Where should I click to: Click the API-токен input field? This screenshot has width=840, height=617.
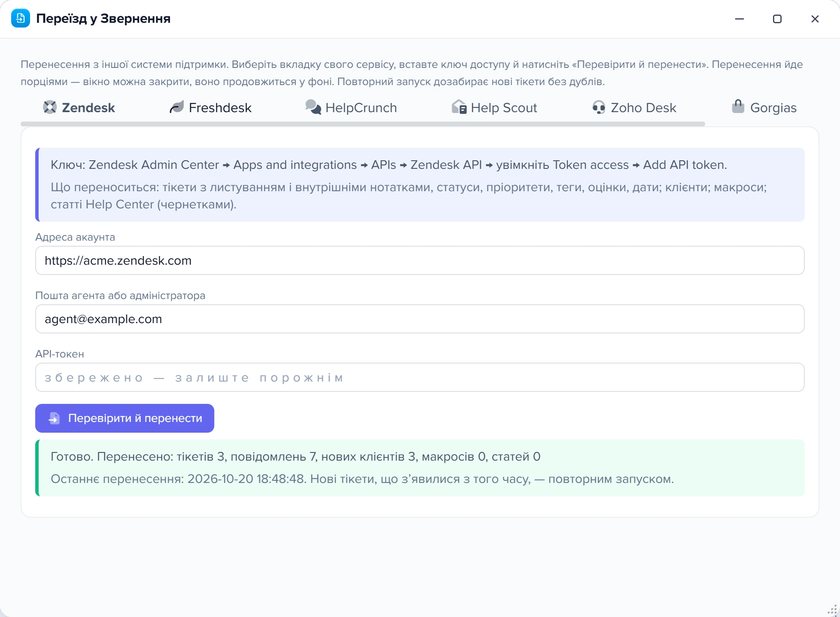[420, 377]
